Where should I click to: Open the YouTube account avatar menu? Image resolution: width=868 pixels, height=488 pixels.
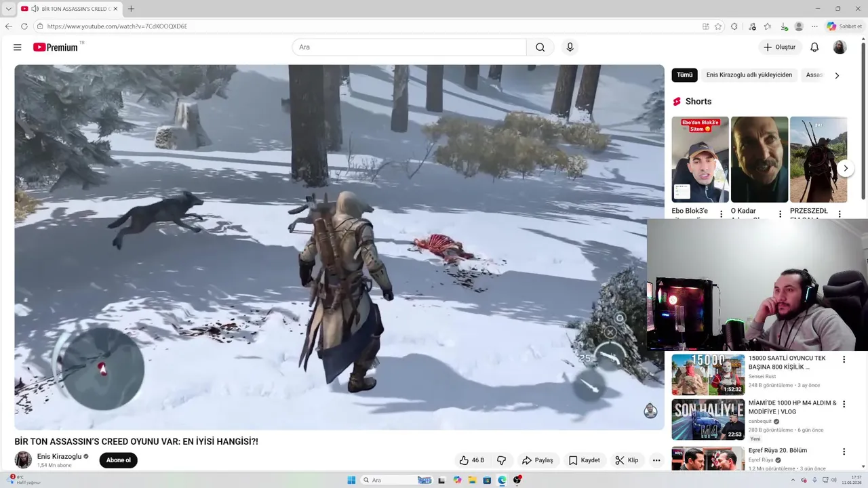(x=840, y=47)
